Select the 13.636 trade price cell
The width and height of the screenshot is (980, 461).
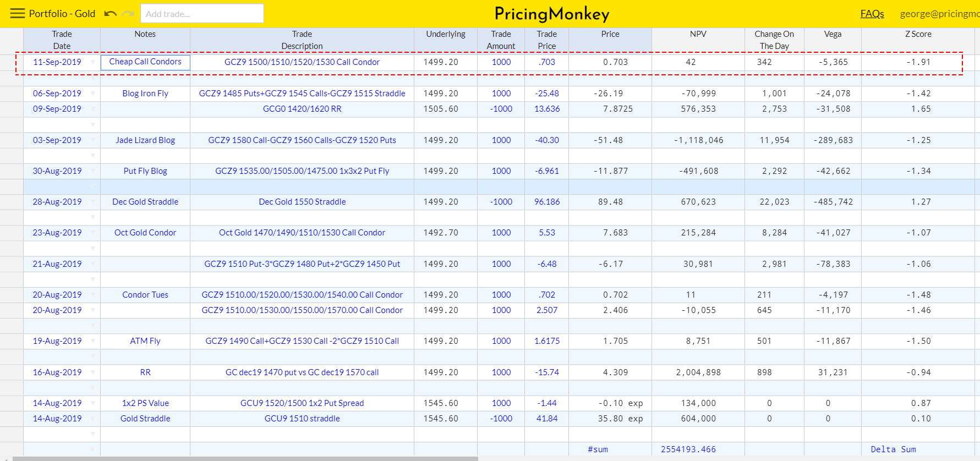tap(546, 109)
